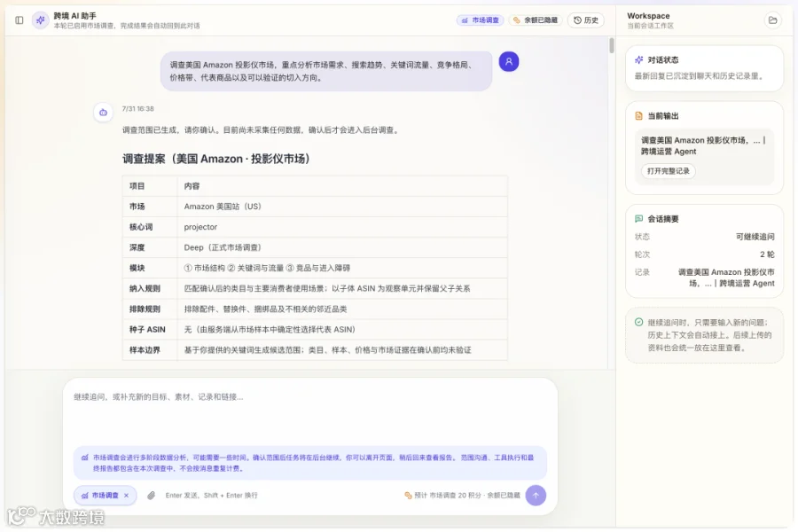Open the 历史 history button
798x532 pixels.
(x=586, y=20)
